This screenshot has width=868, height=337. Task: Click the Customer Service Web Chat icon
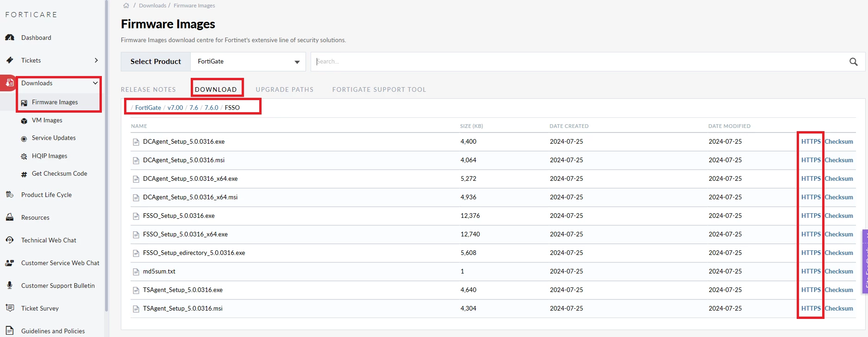[10, 263]
